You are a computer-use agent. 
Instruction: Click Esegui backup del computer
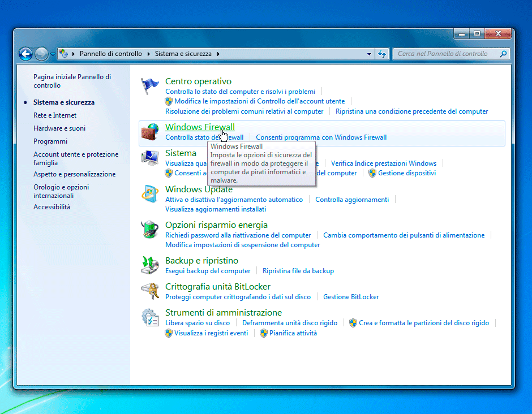(x=208, y=271)
